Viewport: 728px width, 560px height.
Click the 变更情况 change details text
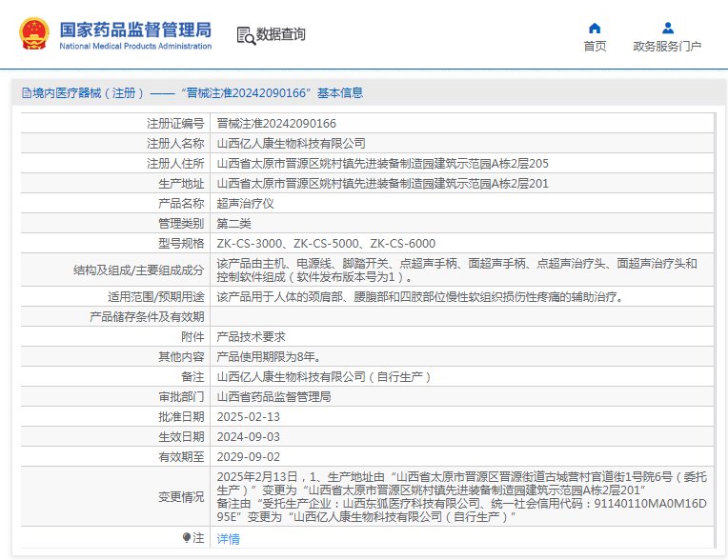tap(462, 496)
